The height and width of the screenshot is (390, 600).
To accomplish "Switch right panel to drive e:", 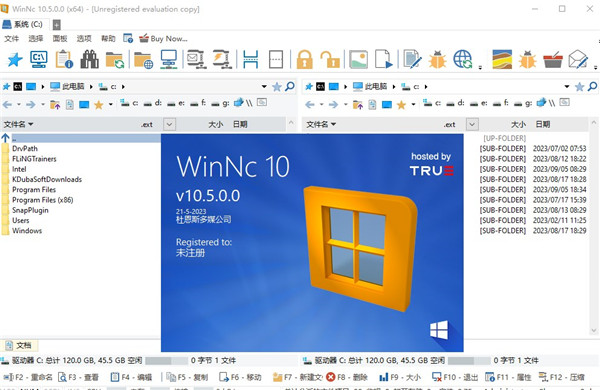I will (479, 103).
